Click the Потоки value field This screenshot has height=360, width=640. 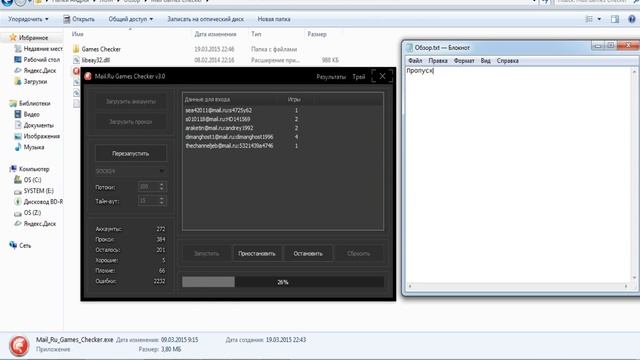point(149,187)
